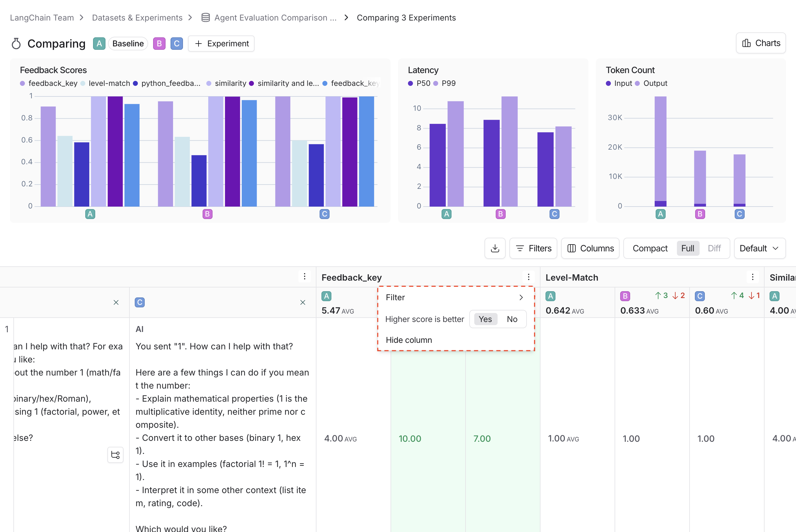The height and width of the screenshot is (532, 796).
Task: Set Higher score is better to No
Action: pos(512,319)
